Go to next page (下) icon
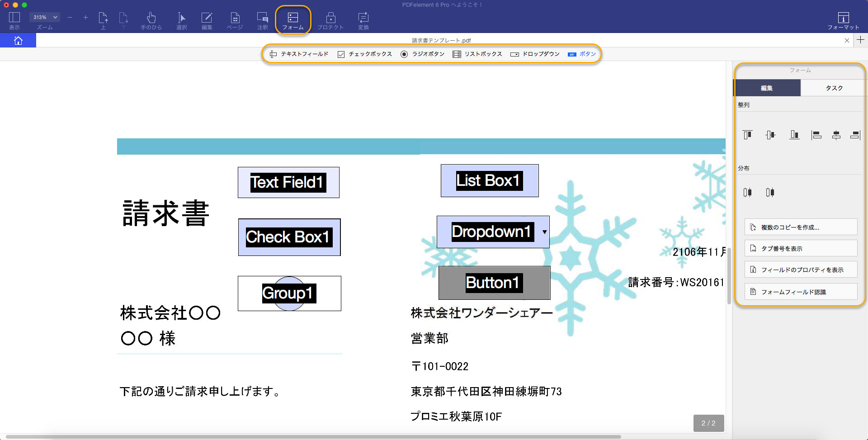The width and height of the screenshot is (868, 440). tap(123, 20)
